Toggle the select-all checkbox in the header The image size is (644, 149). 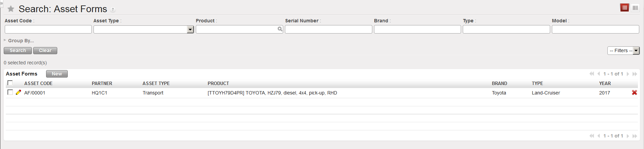[x=10, y=83]
